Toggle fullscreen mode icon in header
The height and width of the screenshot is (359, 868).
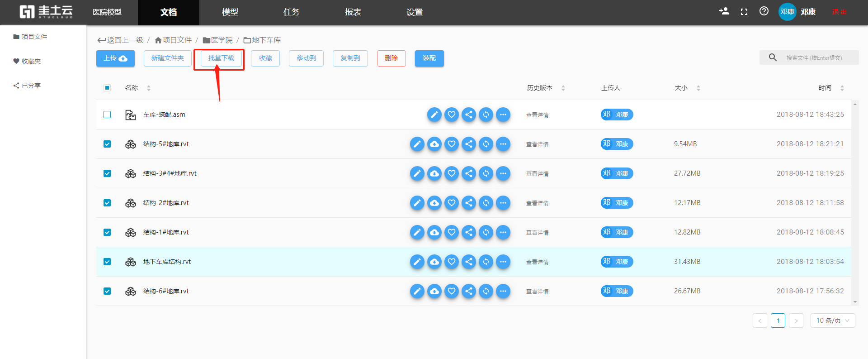744,12
